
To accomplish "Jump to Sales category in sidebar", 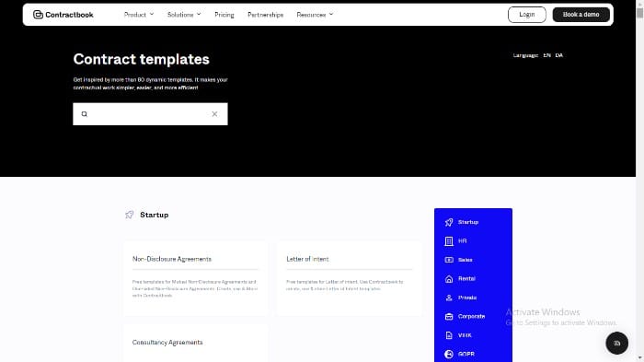I will click(x=466, y=260).
